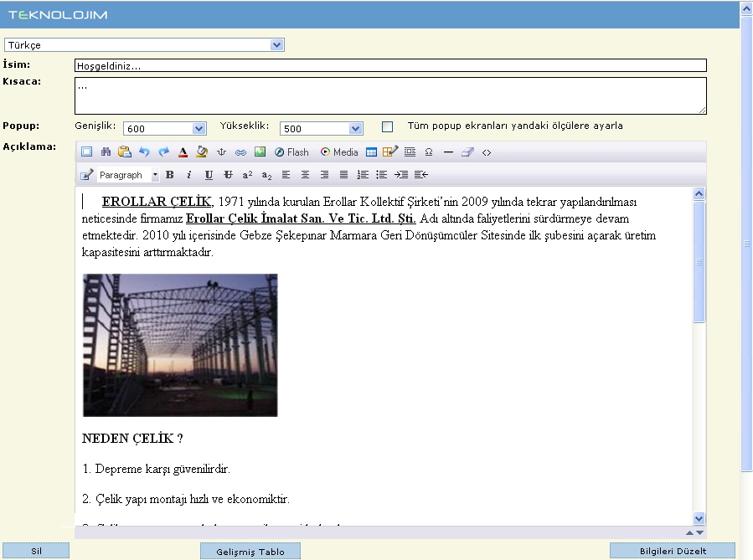The height and width of the screenshot is (560, 753).
Task: Insert a horizontal rule
Action: (x=448, y=152)
